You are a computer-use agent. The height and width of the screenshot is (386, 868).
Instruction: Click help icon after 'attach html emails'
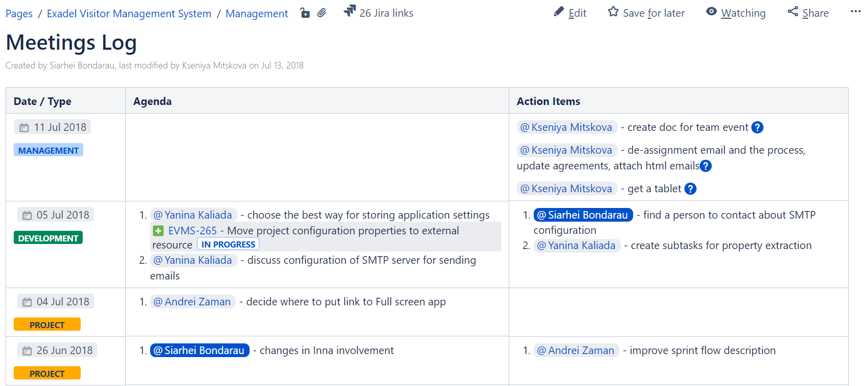coord(705,166)
